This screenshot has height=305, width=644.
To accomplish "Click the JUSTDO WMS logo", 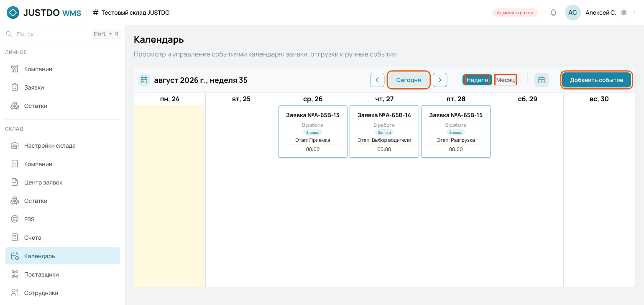I will [x=44, y=13].
